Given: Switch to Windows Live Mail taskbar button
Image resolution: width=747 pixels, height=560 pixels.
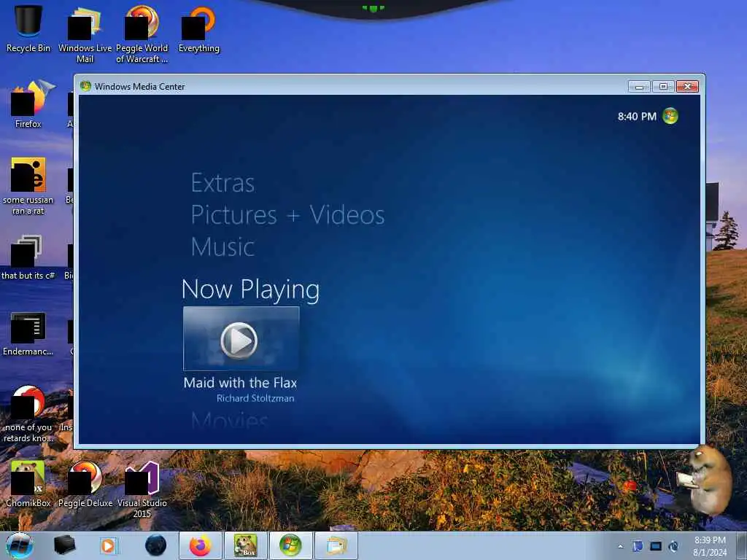Looking at the screenshot, I should point(336,545).
